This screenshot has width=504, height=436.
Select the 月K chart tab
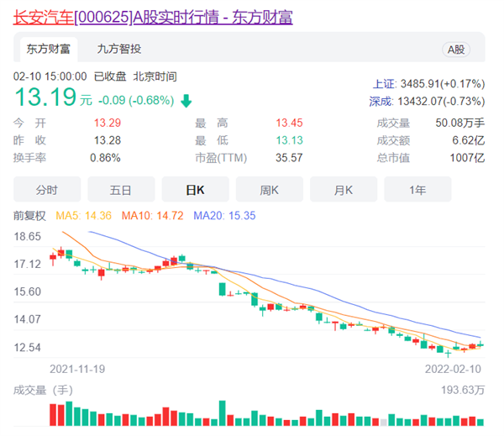coord(344,190)
